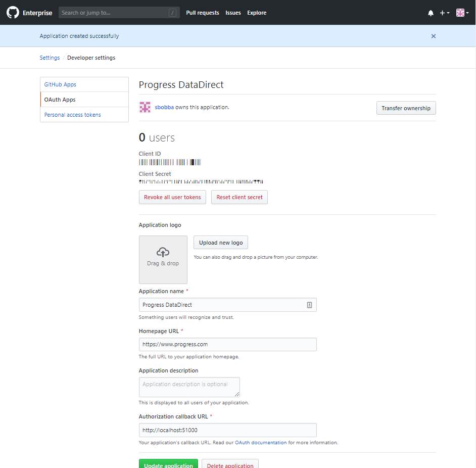Viewport: 476px width, 468px height.
Task: Select Personal access tokens in sidebar
Action: click(84, 115)
